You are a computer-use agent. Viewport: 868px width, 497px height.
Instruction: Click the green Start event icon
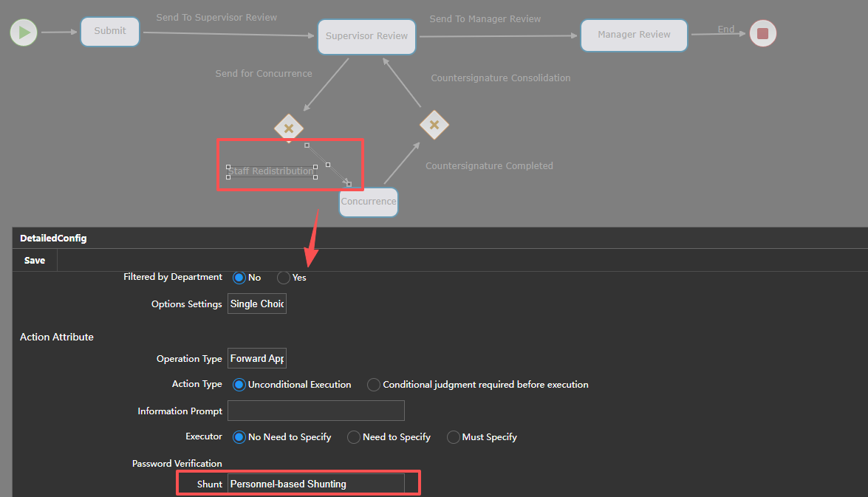coord(24,32)
